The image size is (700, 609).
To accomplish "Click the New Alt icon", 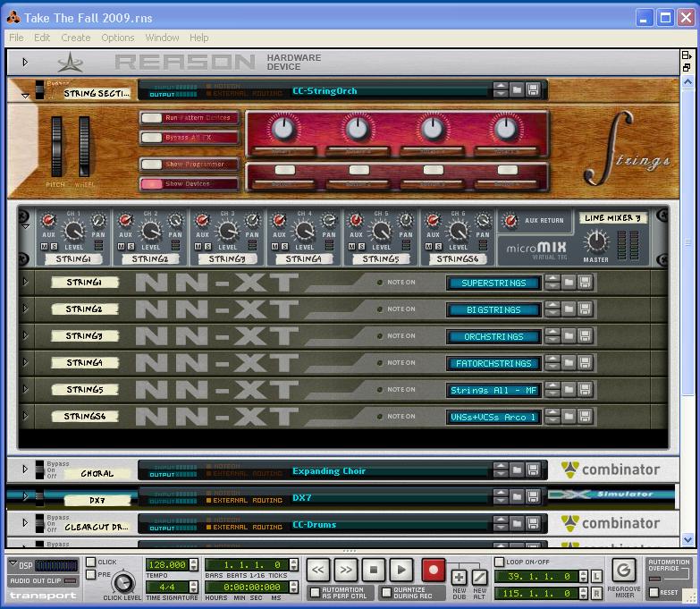I will (479, 578).
